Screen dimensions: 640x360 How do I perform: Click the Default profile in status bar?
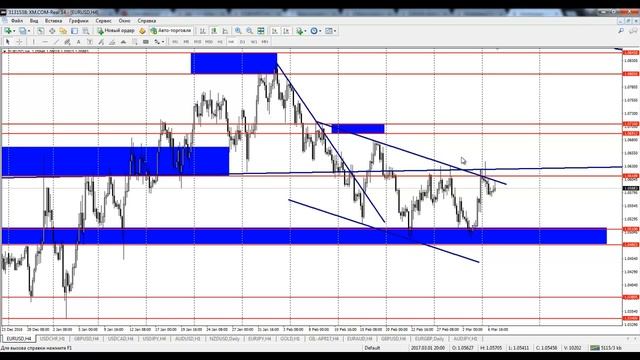[372, 348]
